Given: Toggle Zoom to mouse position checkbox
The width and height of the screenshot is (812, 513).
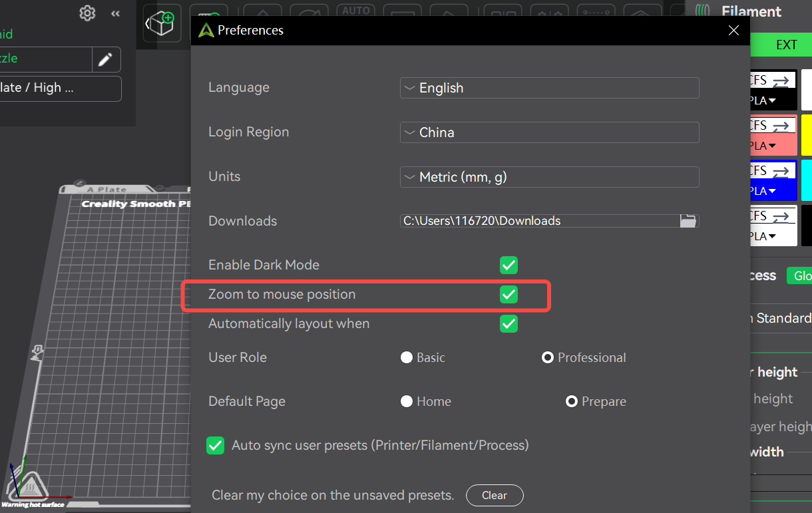Looking at the screenshot, I should pos(509,294).
